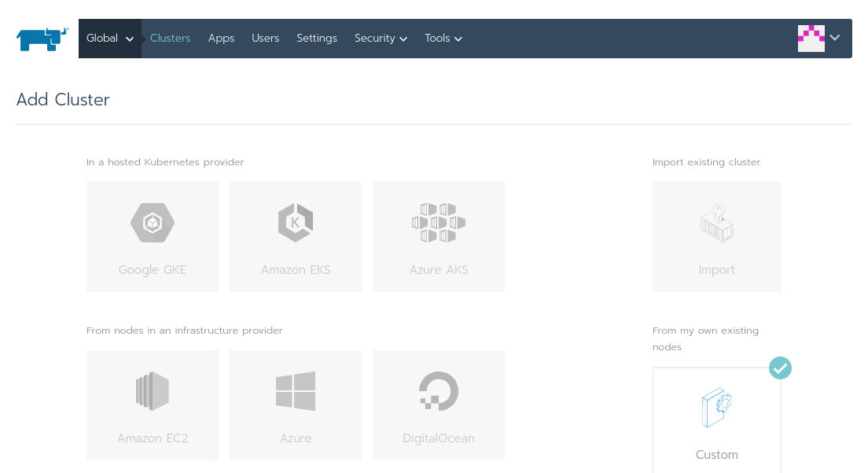Expand the Tools dropdown menu

pos(443,39)
